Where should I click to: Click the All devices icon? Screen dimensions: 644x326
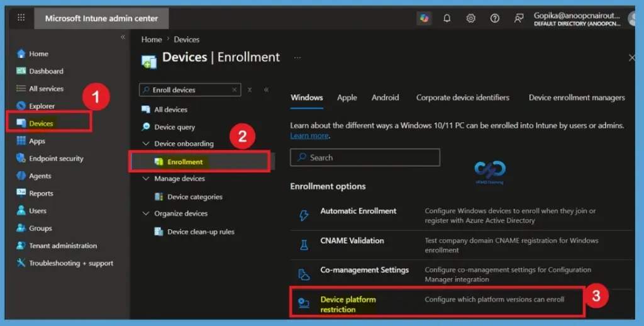(146, 110)
